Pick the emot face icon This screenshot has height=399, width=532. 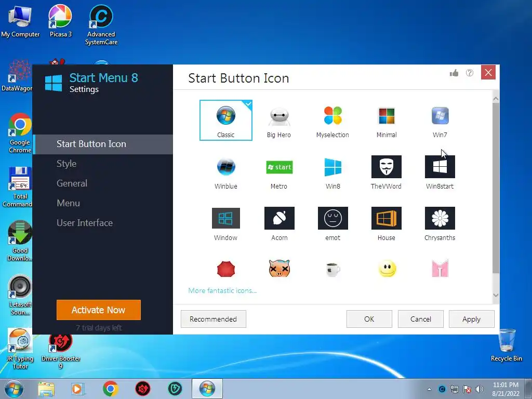333,224
